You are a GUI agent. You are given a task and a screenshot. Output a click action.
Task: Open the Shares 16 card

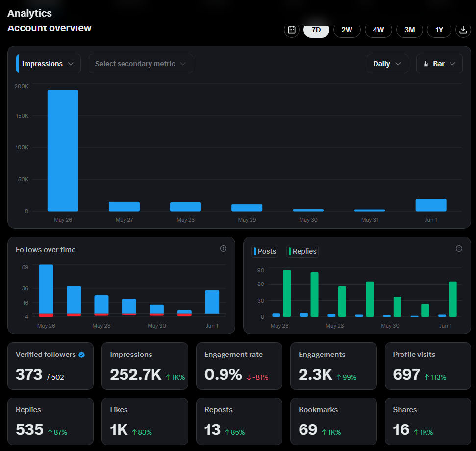pyautogui.click(x=428, y=421)
